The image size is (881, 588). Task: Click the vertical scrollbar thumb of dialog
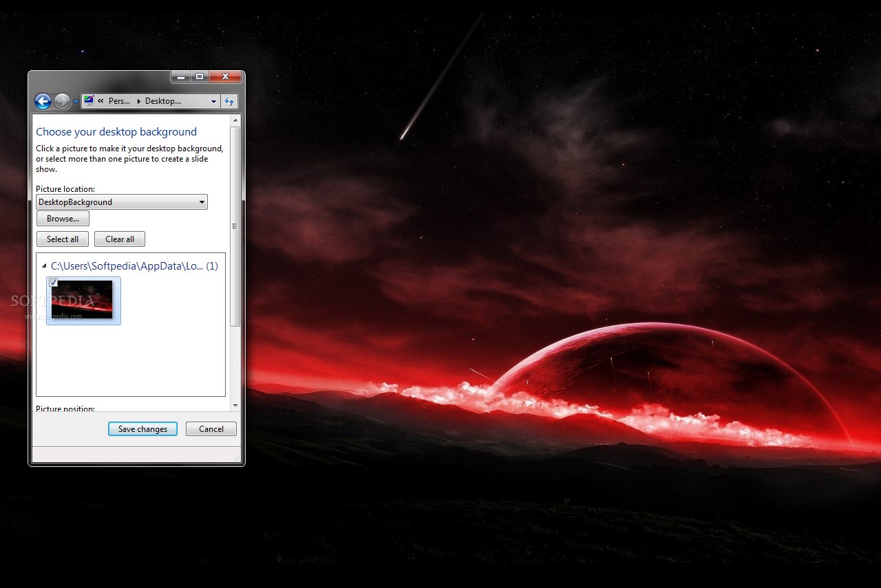[x=235, y=226]
